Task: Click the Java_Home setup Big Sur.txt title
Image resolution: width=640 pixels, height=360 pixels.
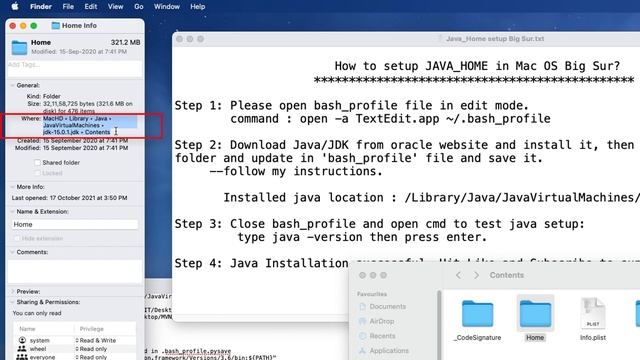Action: click(x=495, y=39)
